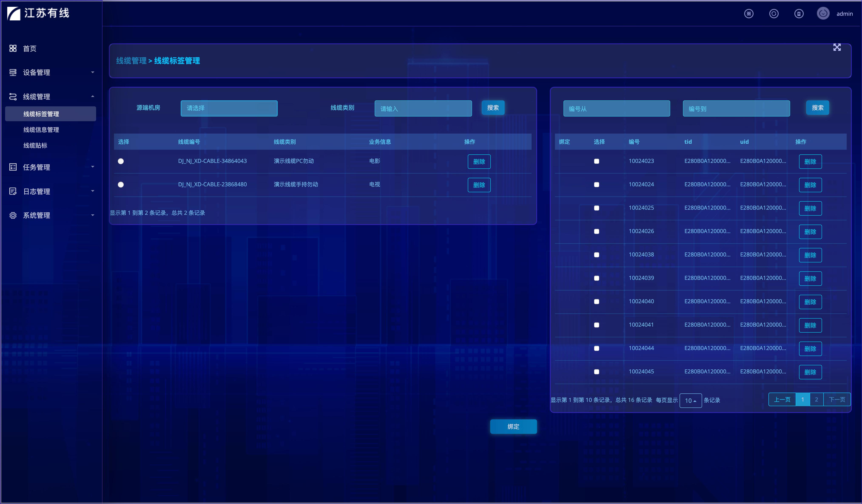The width and height of the screenshot is (862, 504).
Task: Delete cable DJ_NJ_XD-CABLE-23868480
Action: click(479, 185)
